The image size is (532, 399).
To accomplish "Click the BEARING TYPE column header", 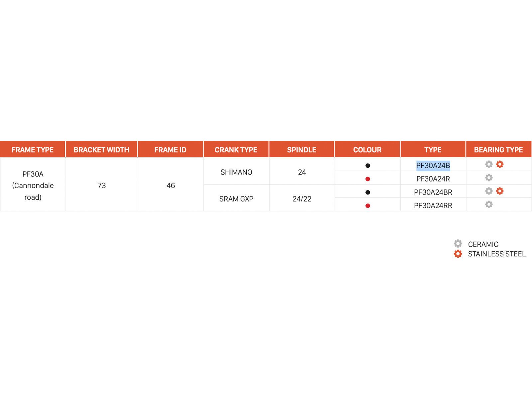I will coord(498,150).
